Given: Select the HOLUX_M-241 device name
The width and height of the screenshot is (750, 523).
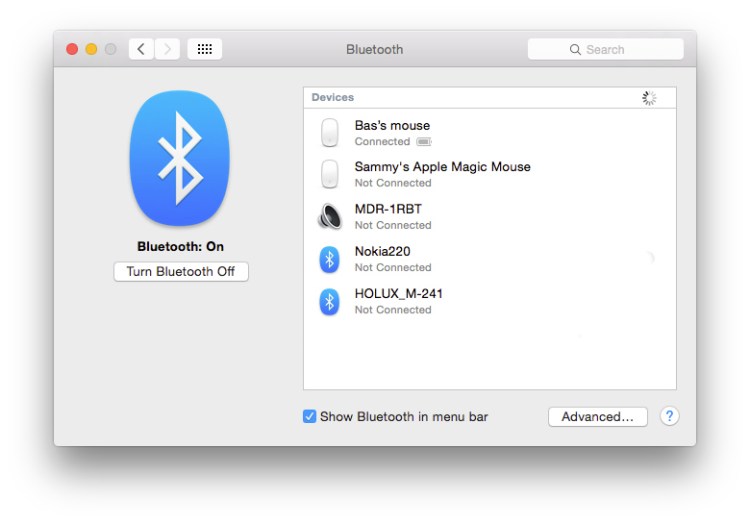Looking at the screenshot, I should (398, 293).
